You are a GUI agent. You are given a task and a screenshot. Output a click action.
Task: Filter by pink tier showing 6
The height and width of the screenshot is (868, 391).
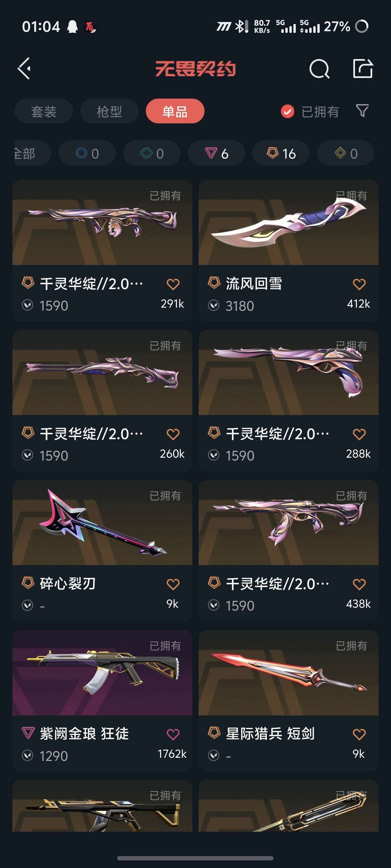click(216, 153)
